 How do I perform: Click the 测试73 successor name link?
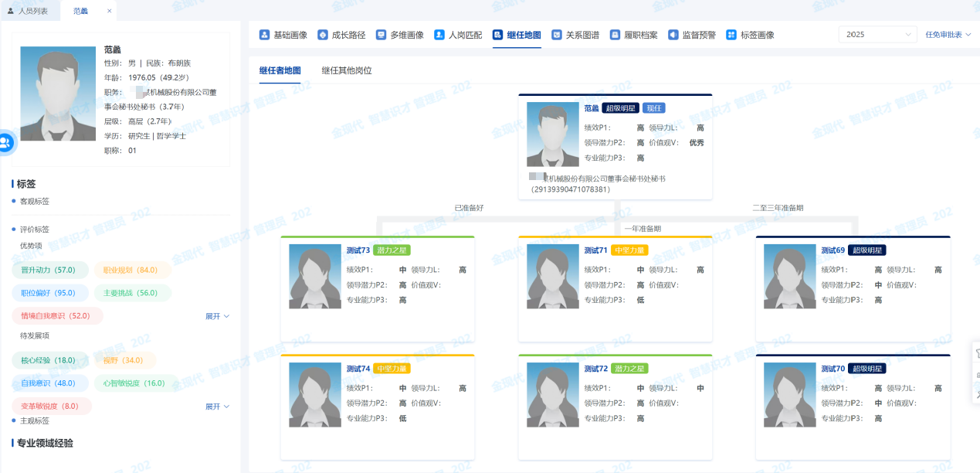click(358, 250)
